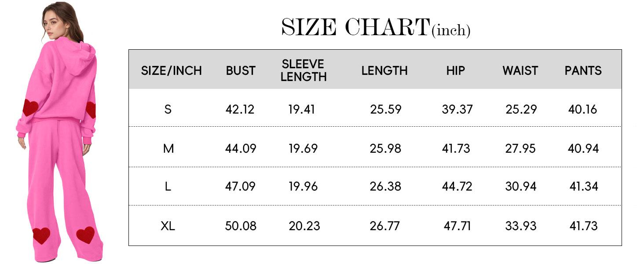This screenshot has width=644, height=264.
Task: Click the L size row label
Action: pos(168,187)
